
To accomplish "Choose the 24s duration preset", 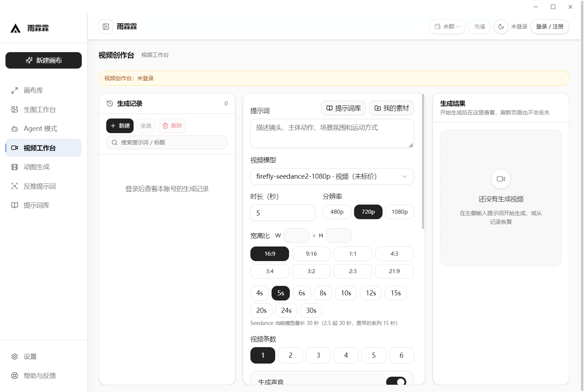I will [286, 311].
